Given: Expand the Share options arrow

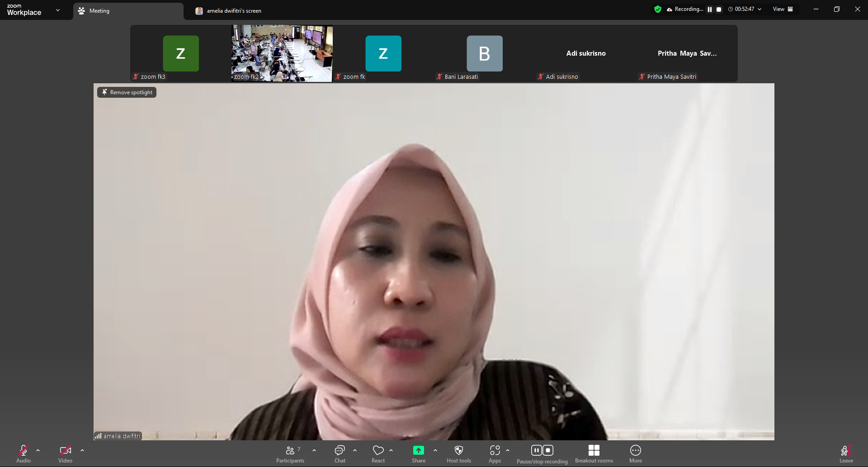Looking at the screenshot, I should (x=435, y=451).
